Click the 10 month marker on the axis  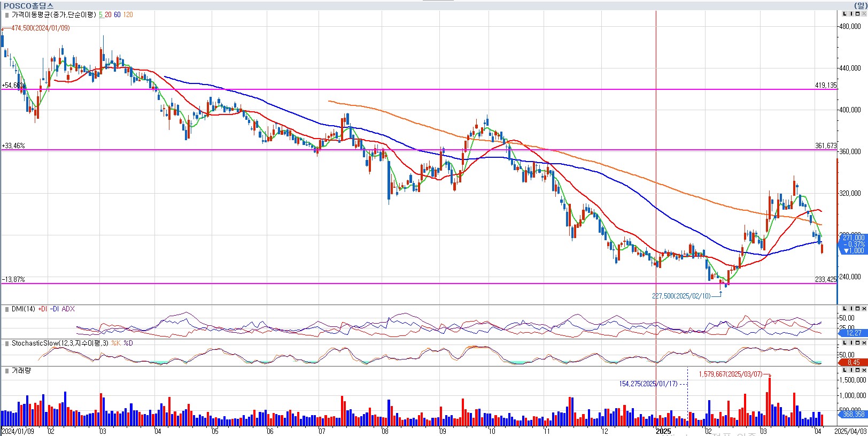coord(492,431)
